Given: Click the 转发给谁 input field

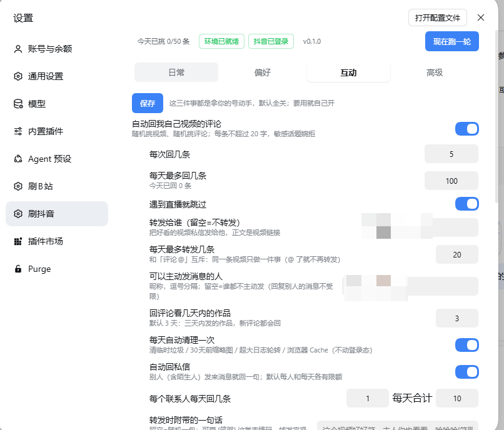Looking at the screenshot, I should coord(420,227).
